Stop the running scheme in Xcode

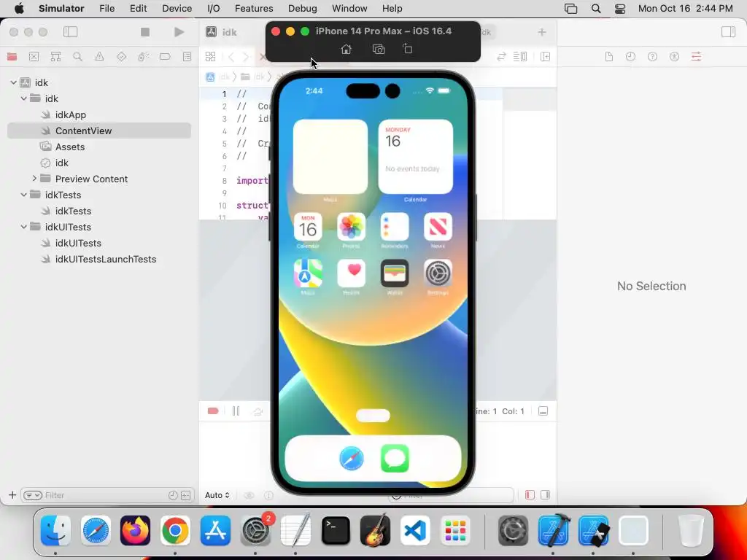(x=145, y=32)
